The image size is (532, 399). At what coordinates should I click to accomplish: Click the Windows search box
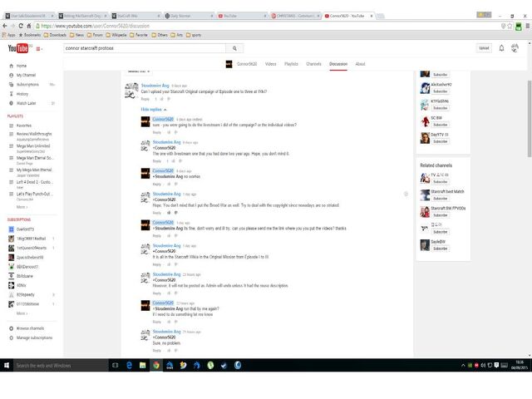[x=61, y=366]
